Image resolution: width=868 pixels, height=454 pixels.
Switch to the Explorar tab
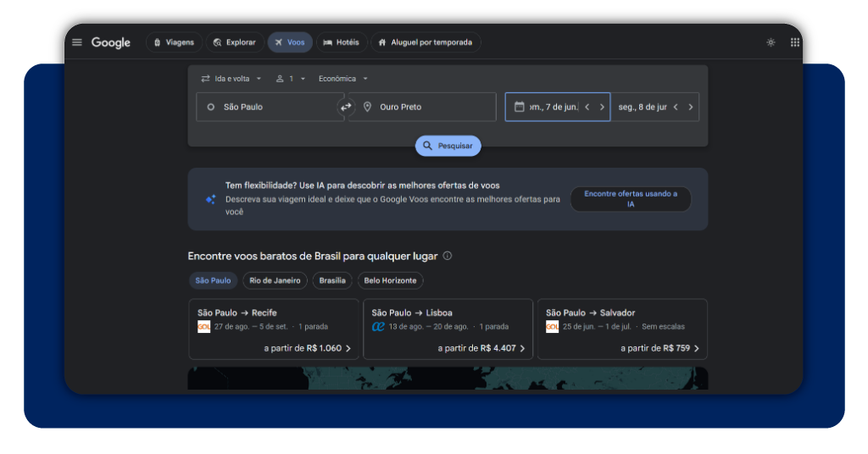235,42
